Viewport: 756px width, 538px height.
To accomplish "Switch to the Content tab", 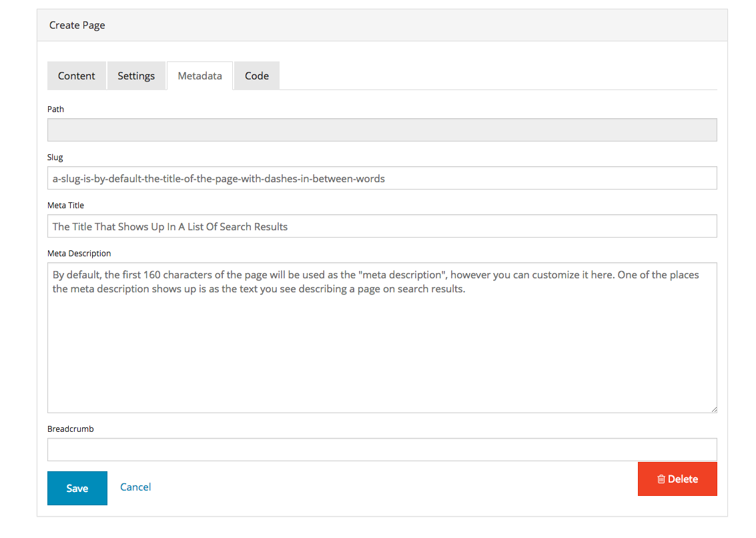I will [76, 76].
